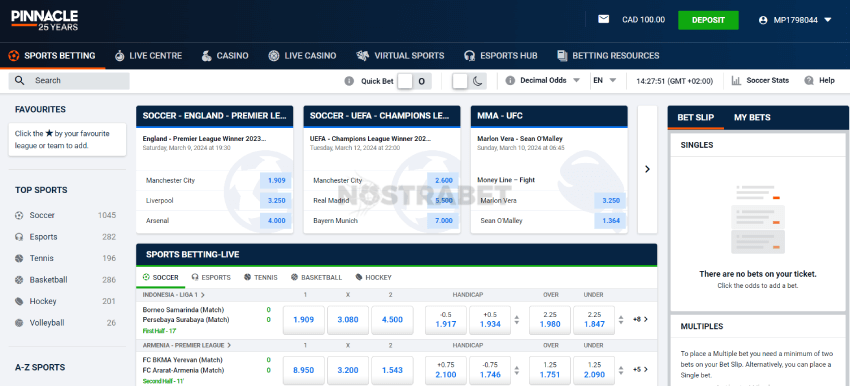This screenshot has height=386, width=850.
Task: Bet on Arsenal at 4.000
Action: pos(276,221)
